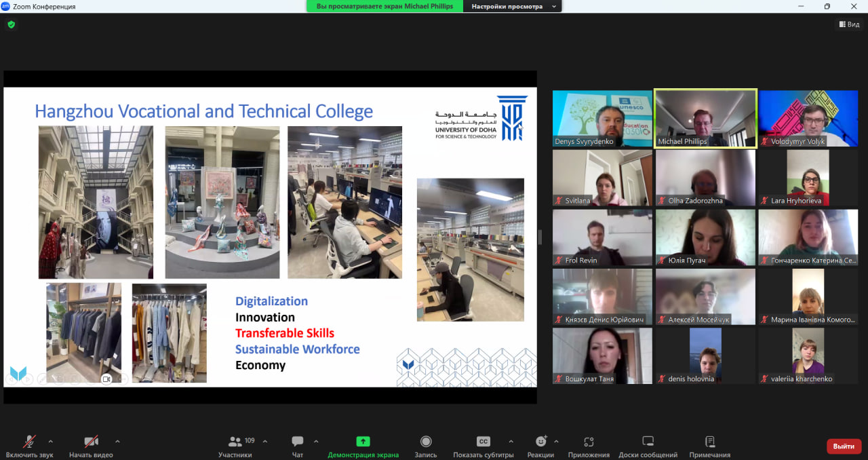
Task: Unmute microphone (Включить звук)
Action: click(29, 442)
